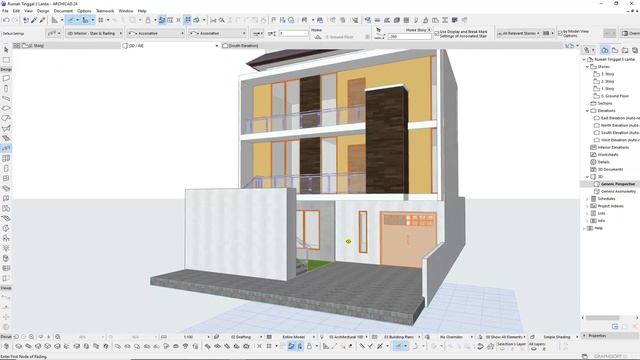Collapse the Stories folder in navigator
This screenshot has height=360, width=640.
click(587, 67)
